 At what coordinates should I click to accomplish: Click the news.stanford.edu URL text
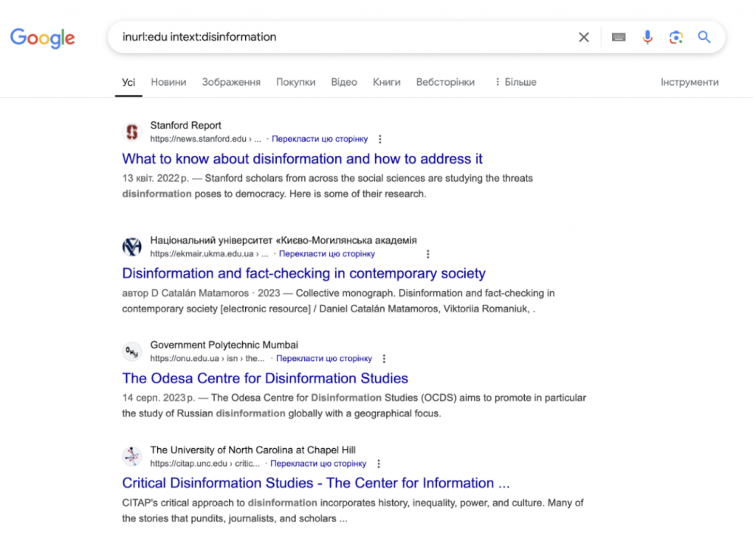[205, 139]
